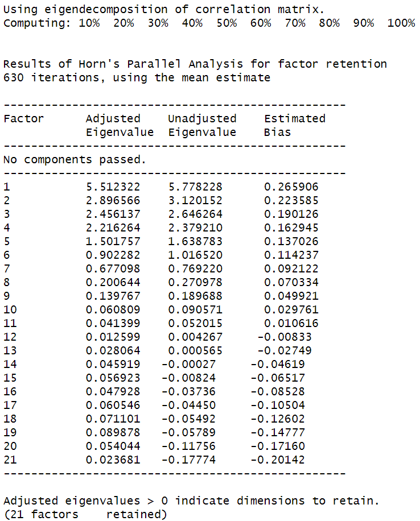Click the 'Unadjusted Eigenvalue' column header
This screenshot has width=420, height=521.
[x=202, y=125]
